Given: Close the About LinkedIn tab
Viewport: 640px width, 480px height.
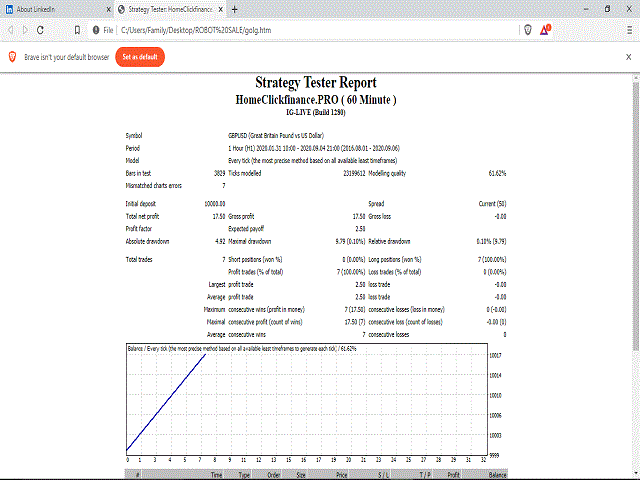Looking at the screenshot, I should pyautogui.click(x=109, y=9).
